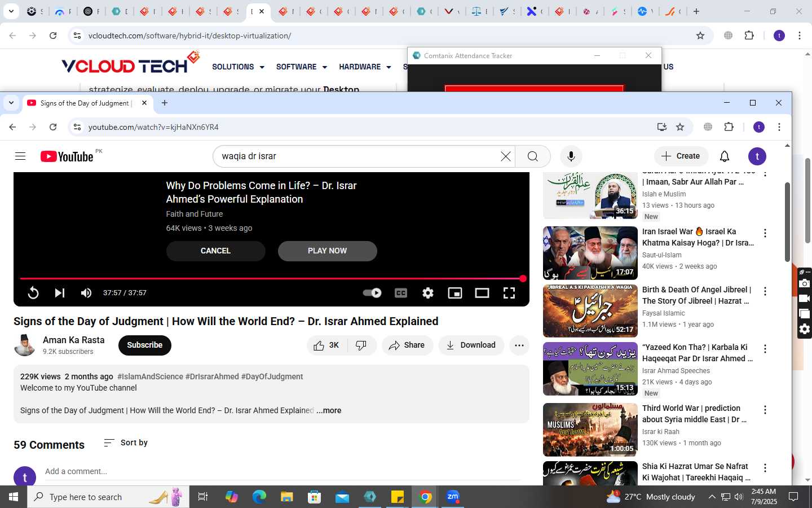Enable the miniplayer mode
Screen dimensions: 812x508
point(455,293)
